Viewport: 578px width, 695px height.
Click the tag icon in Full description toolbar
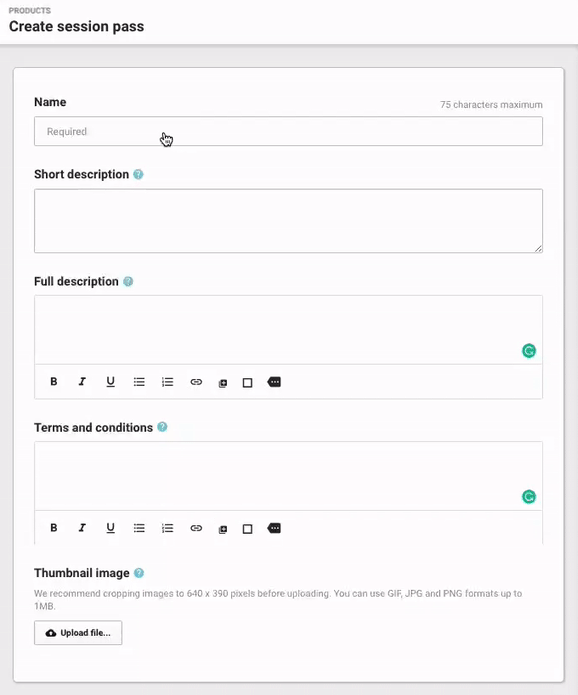(x=274, y=382)
